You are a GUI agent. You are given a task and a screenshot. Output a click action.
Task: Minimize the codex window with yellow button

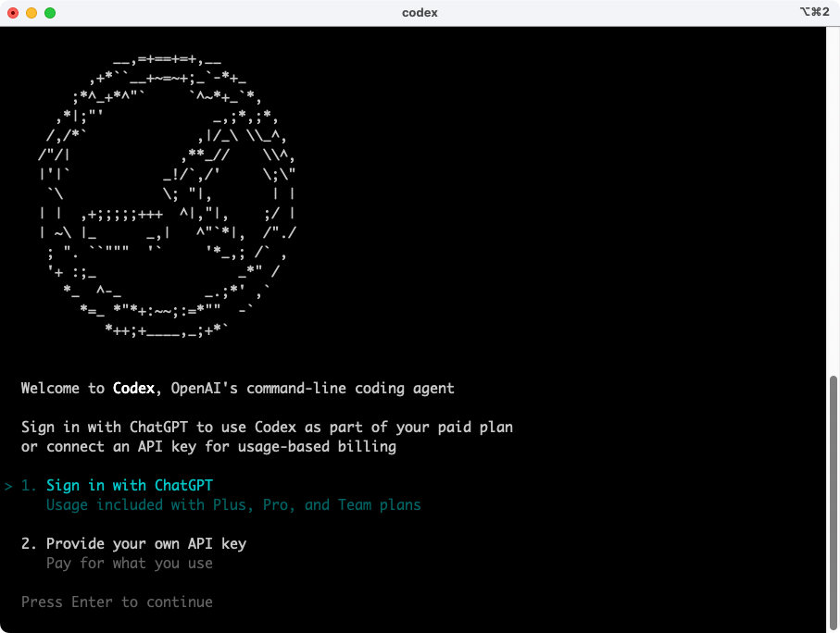[x=31, y=13]
